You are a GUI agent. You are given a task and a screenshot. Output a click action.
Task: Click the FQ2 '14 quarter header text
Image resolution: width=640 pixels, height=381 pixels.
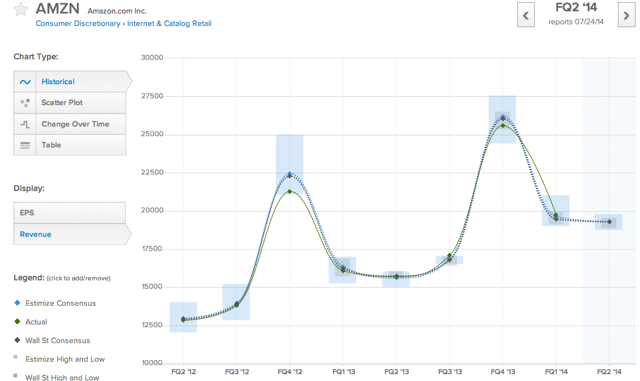576,7
